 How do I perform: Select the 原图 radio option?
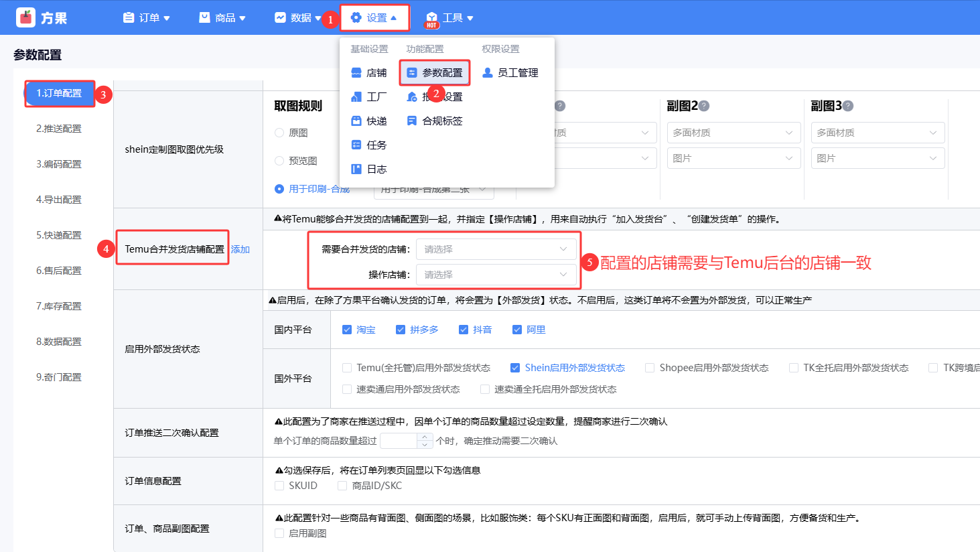pyautogui.click(x=279, y=133)
